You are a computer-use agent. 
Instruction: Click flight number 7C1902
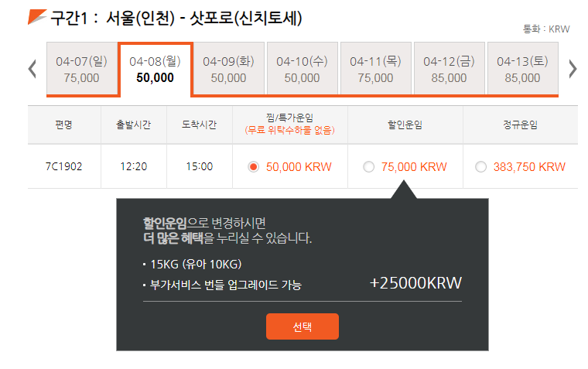pos(63,166)
